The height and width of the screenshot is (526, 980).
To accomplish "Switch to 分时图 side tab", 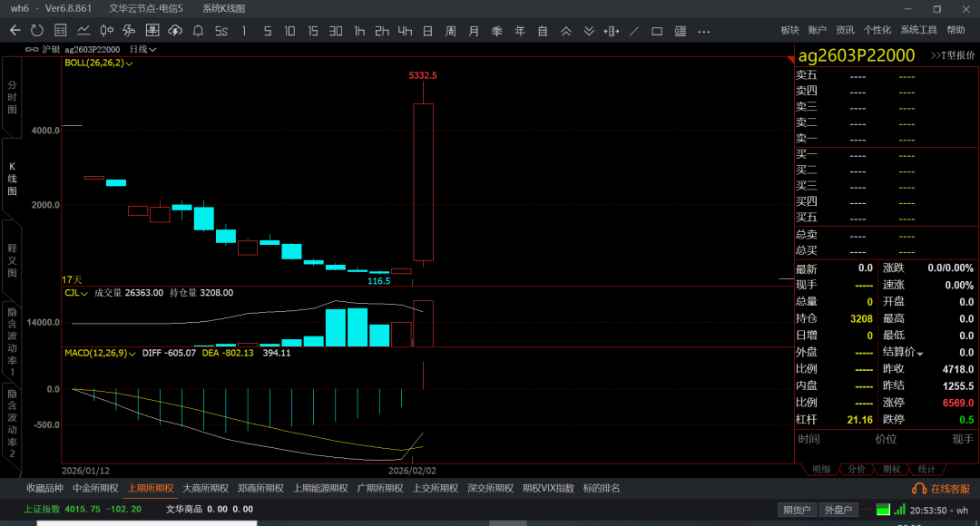I will 12,97.
